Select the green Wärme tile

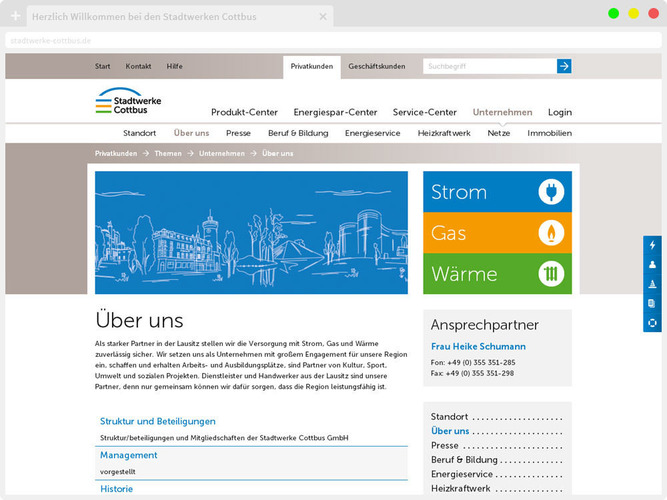(497, 274)
